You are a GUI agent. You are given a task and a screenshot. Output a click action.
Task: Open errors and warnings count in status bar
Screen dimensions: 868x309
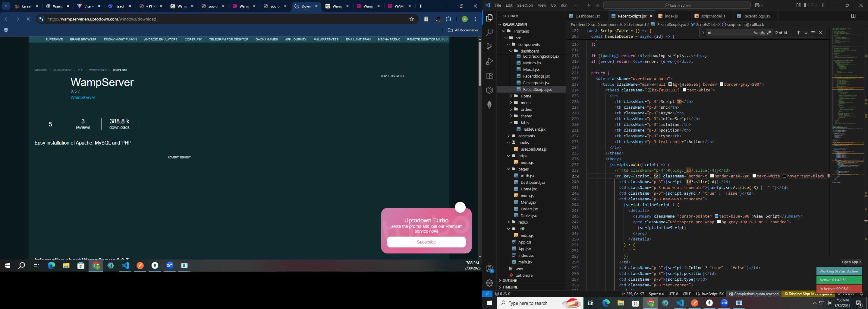click(x=502, y=294)
